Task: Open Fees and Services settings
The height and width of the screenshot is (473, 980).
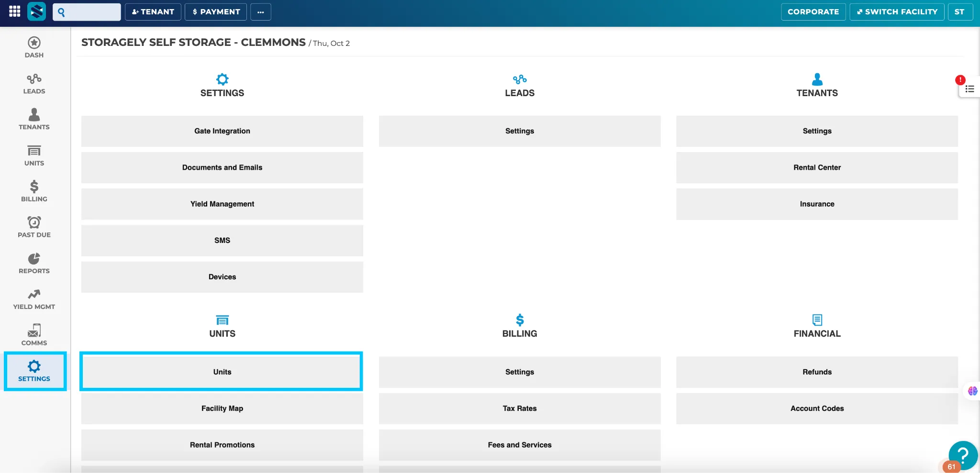Action: click(520, 445)
